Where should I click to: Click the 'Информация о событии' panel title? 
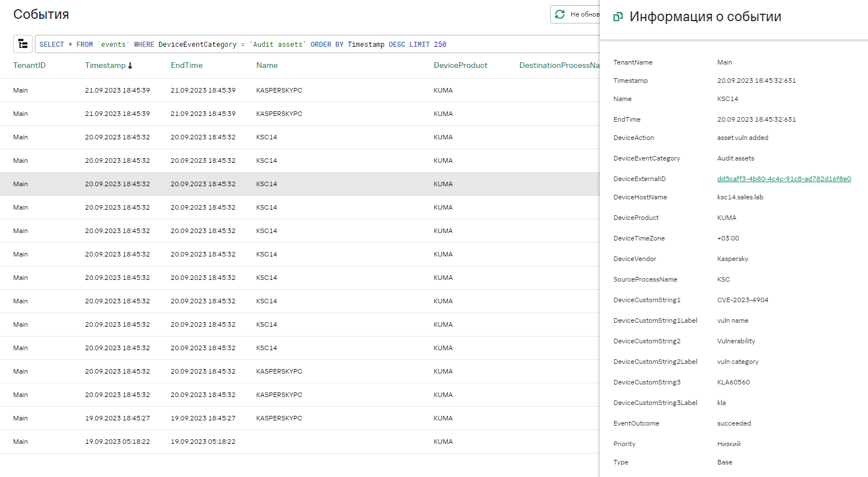705,17
